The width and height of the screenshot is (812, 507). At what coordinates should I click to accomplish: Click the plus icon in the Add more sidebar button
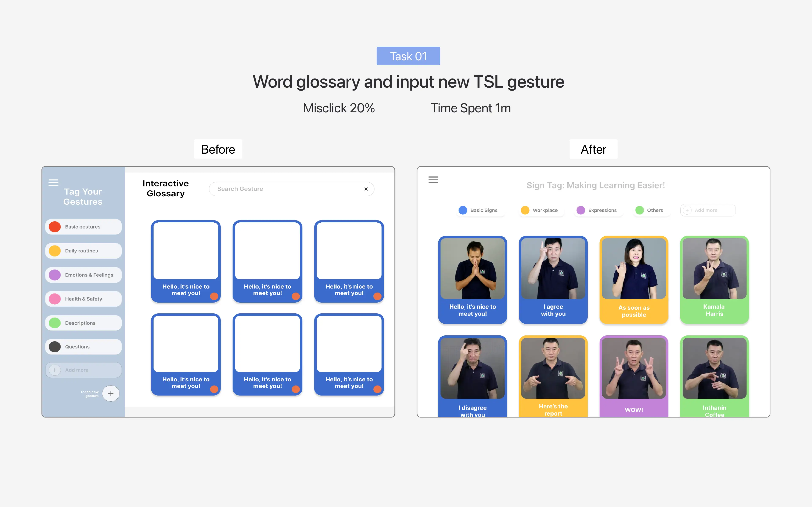54,370
